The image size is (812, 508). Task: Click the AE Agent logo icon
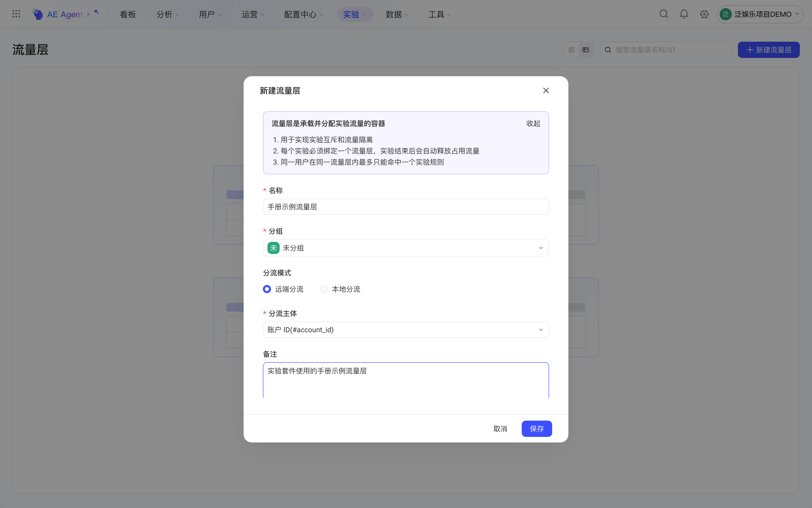click(x=38, y=14)
